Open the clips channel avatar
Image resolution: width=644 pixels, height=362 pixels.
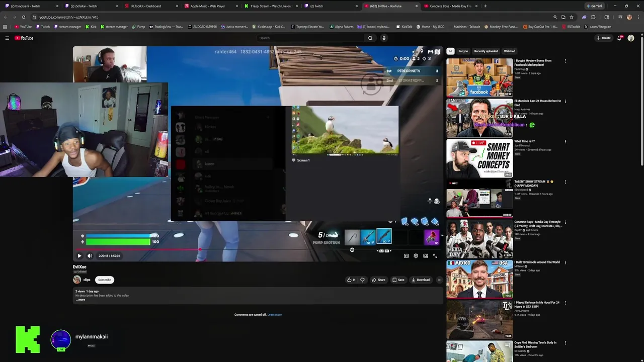pos(77,280)
